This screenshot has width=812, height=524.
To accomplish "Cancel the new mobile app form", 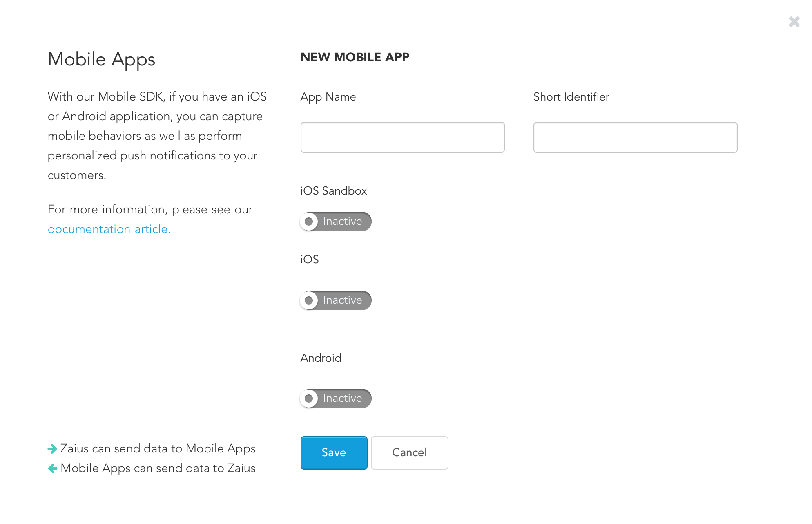I will 409,452.
